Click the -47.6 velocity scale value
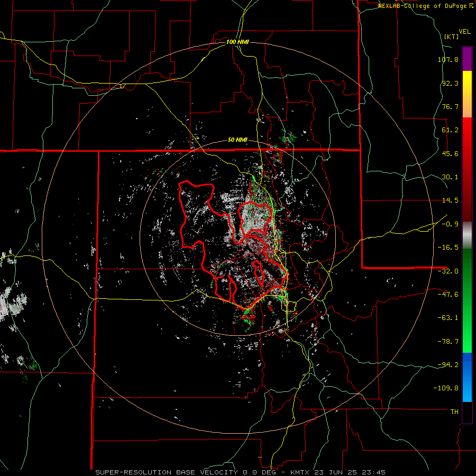The width and height of the screenshot is (476, 476). click(x=448, y=295)
